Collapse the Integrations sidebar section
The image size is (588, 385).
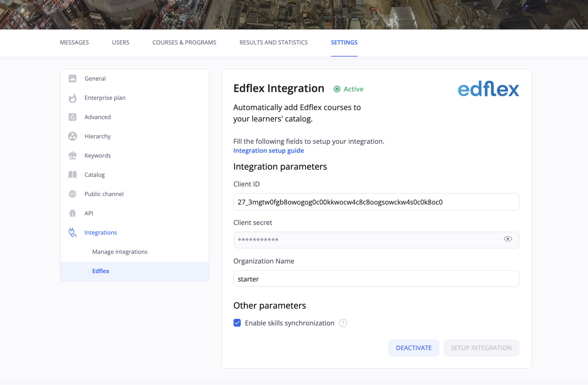tap(135, 233)
